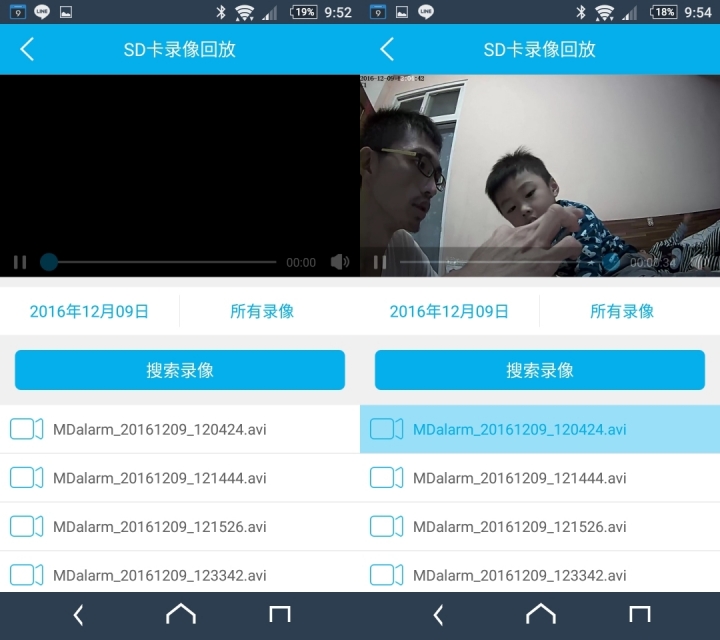Pause playback in the left black video player
This screenshot has width=720, height=640.
20,262
